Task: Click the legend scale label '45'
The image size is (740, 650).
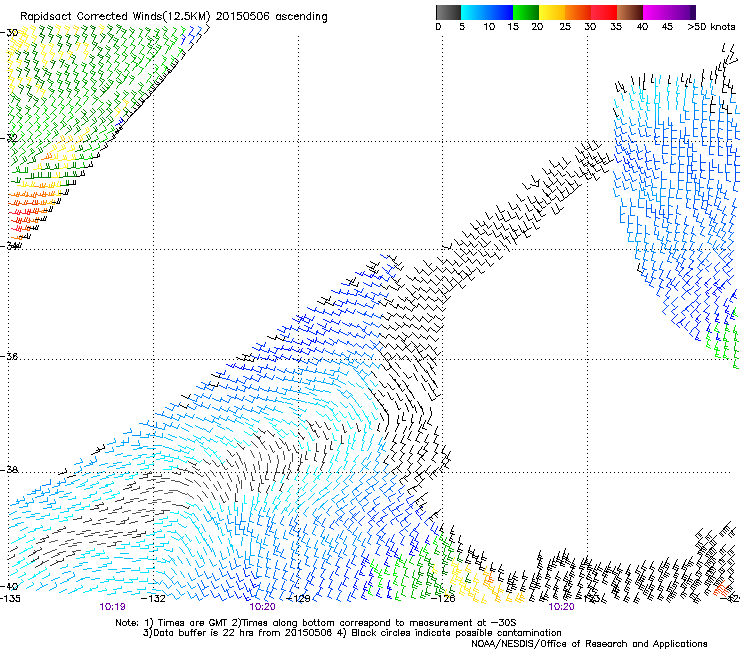Action: 667,26
